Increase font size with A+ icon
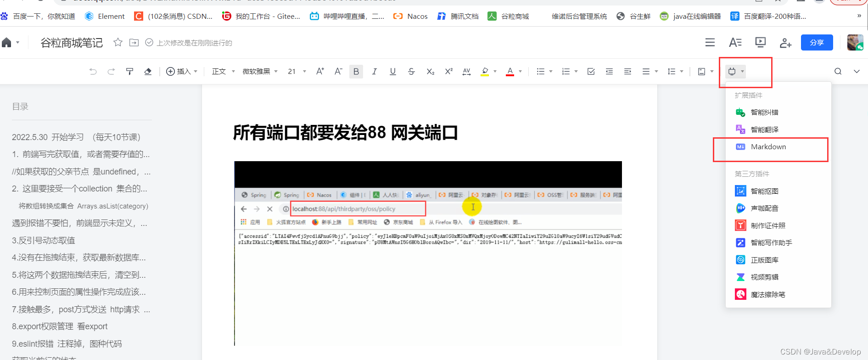 click(x=320, y=71)
